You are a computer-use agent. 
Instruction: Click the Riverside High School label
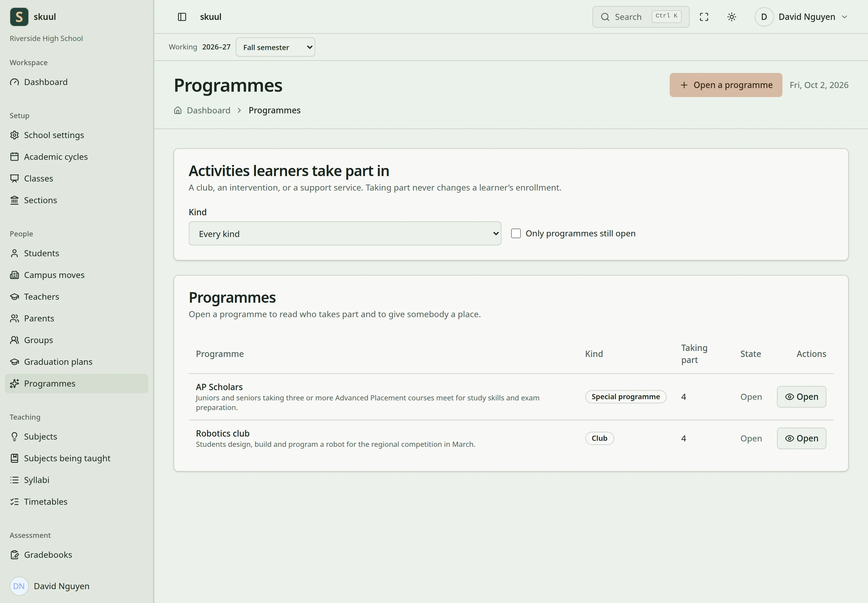pos(46,39)
